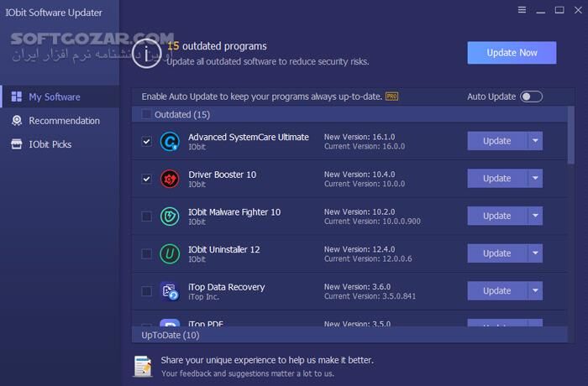Minimize the IObit Software Updater window
This screenshot has width=588, height=386.
click(x=540, y=11)
